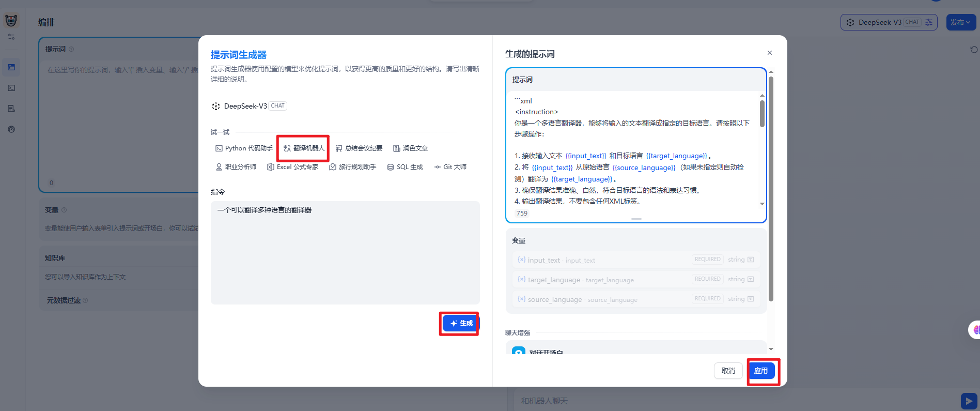Viewport: 980px width, 411px height.
Task: Click the {{input_text}} variable in step 1
Action: [586, 156]
